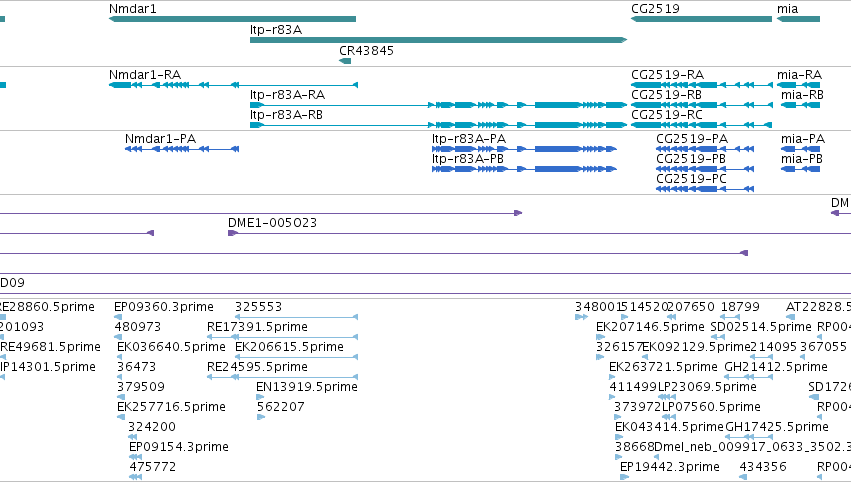Click the CG2519-PA protein label
851x482 pixels.
click(692, 138)
